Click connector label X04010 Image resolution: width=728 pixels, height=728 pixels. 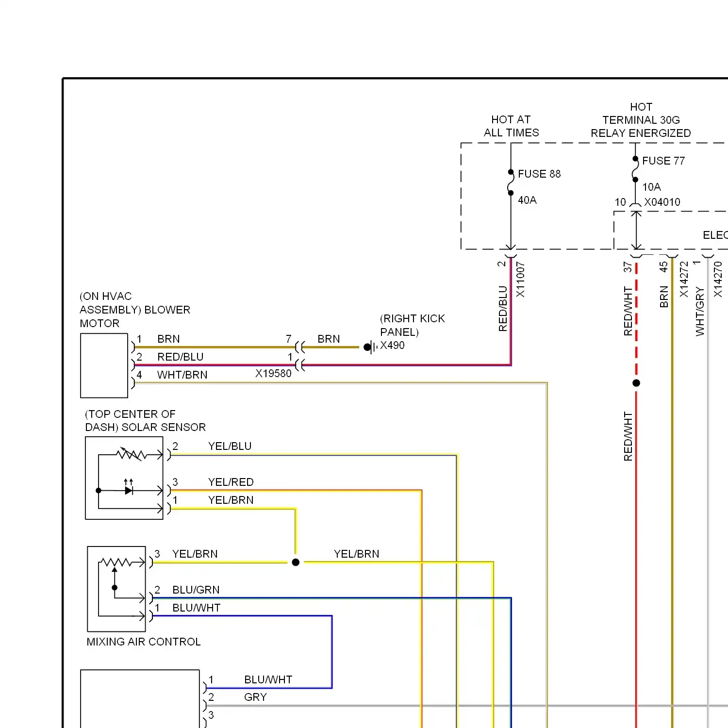pos(662,202)
